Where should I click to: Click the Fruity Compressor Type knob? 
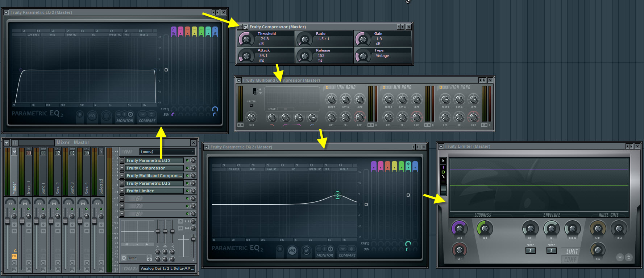tap(363, 56)
